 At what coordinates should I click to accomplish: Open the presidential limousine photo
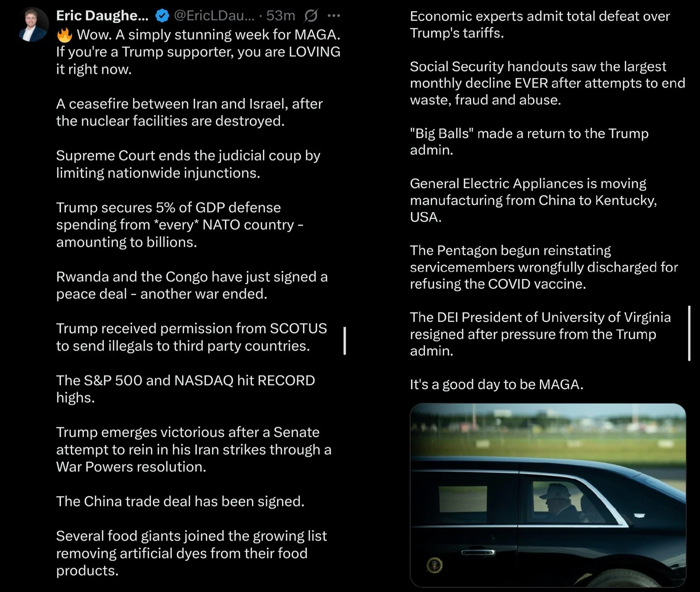547,494
